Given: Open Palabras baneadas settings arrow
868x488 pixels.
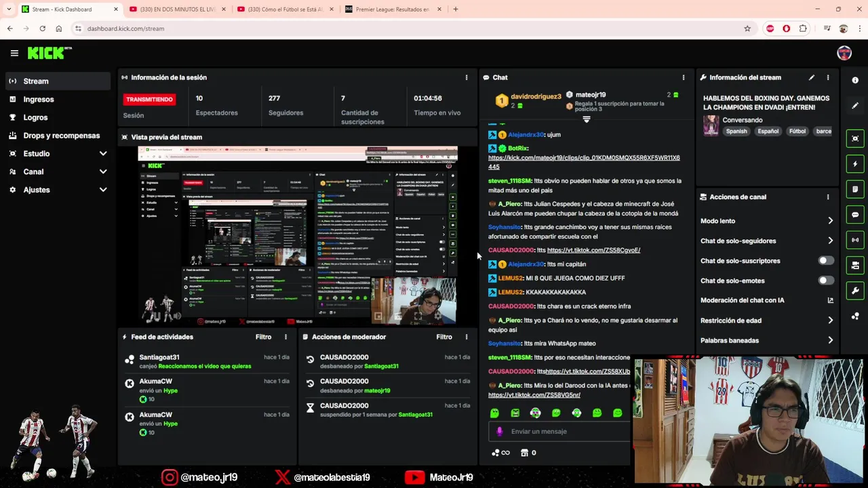Looking at the screenshot, I should tap(830, 340).
